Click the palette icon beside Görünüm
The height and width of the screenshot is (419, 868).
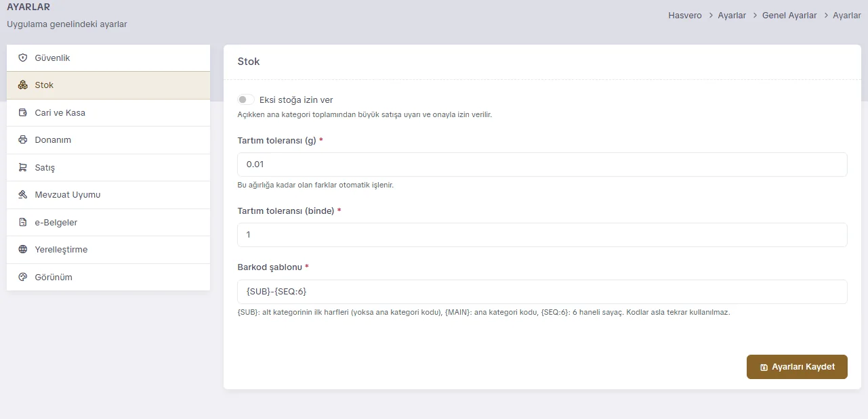click(22, 278)
